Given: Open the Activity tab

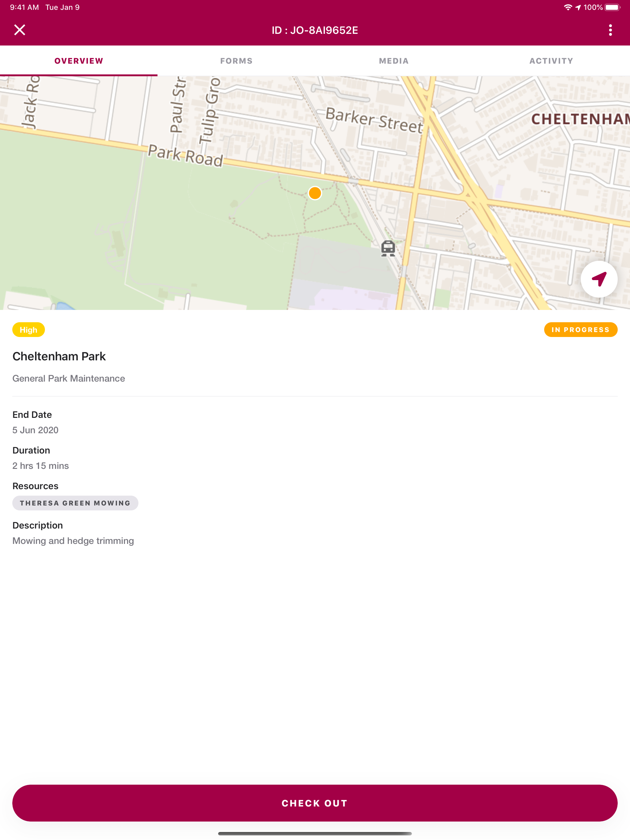Looking at the screenshot, I should 551,61.
